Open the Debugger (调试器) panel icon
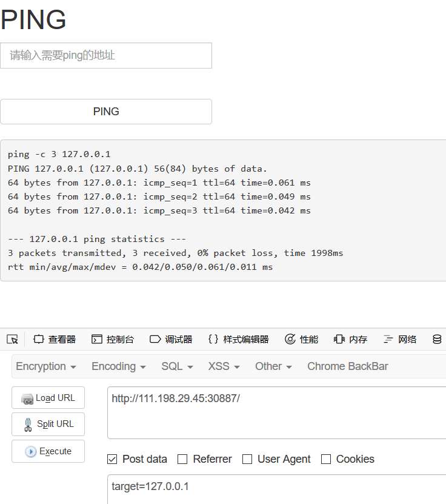The height and width of the screenshot is (504, 446). (155, 339)
